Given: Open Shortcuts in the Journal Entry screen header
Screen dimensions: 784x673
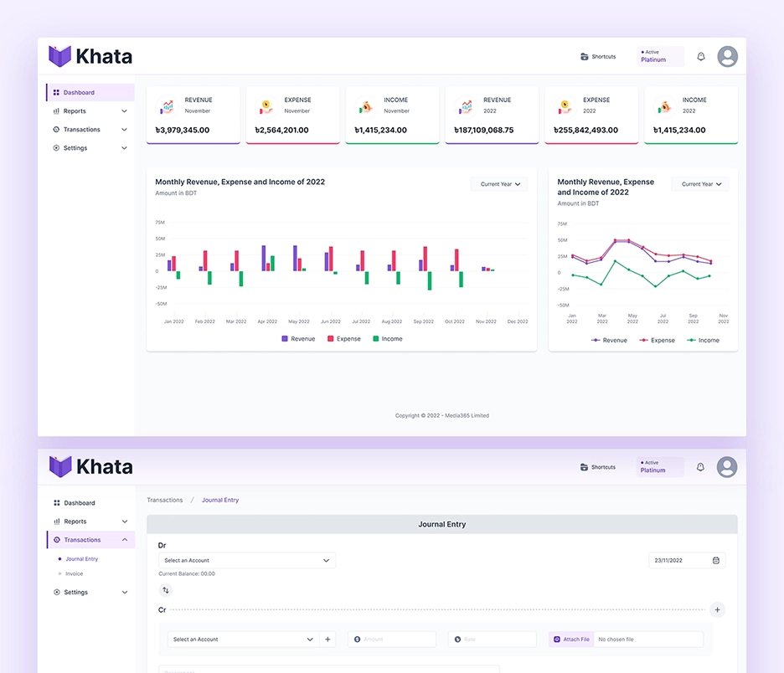Looking at the screenshot, I should coord(597,467).
